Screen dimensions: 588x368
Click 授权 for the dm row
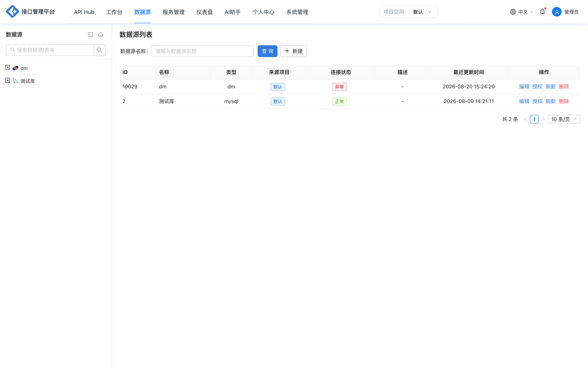pyautogui.click(x=537, y=87)
